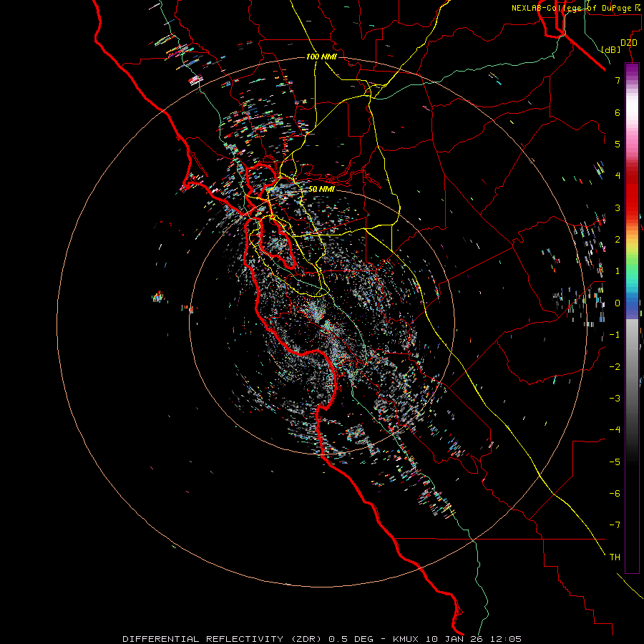Click the '6' label on the dB scale
This screenshot has width=644, height=644.
click(x=618, y=112)
